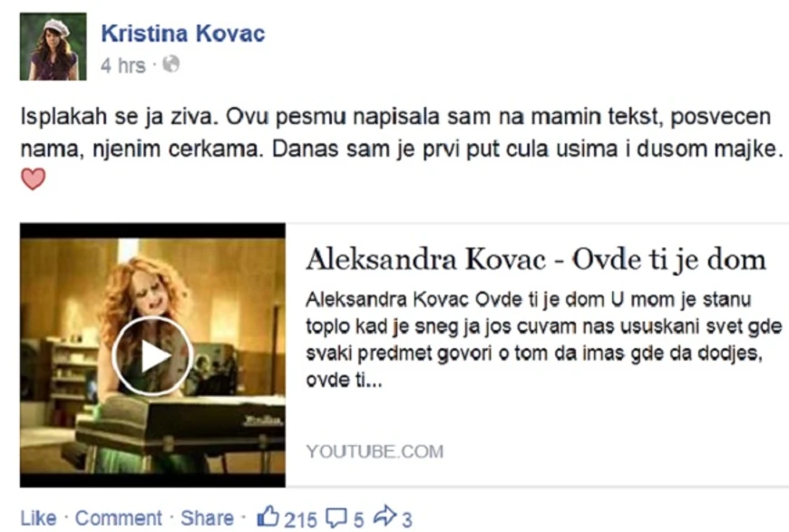Screen dimensions: 789x532
Task: Click the share arrow count icon
Action: tap(385, 517)
